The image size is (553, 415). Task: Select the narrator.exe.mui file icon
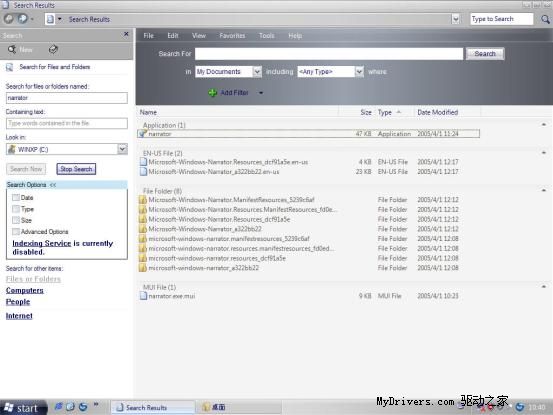[143, 296]
